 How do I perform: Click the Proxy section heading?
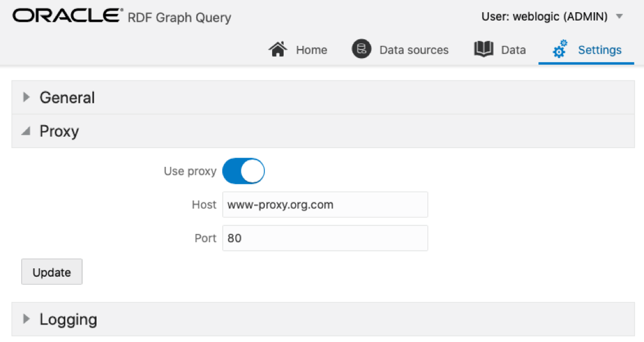[x=59, y=132]
